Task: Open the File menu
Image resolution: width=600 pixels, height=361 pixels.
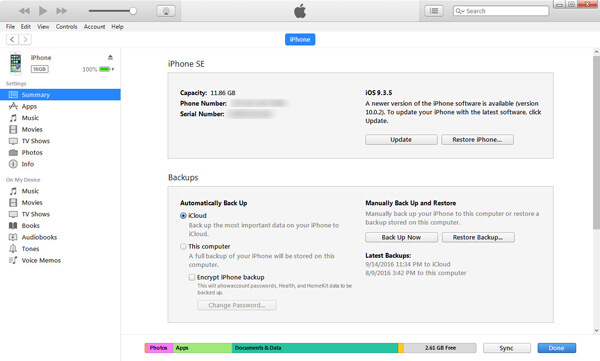Action: [10, 26]
